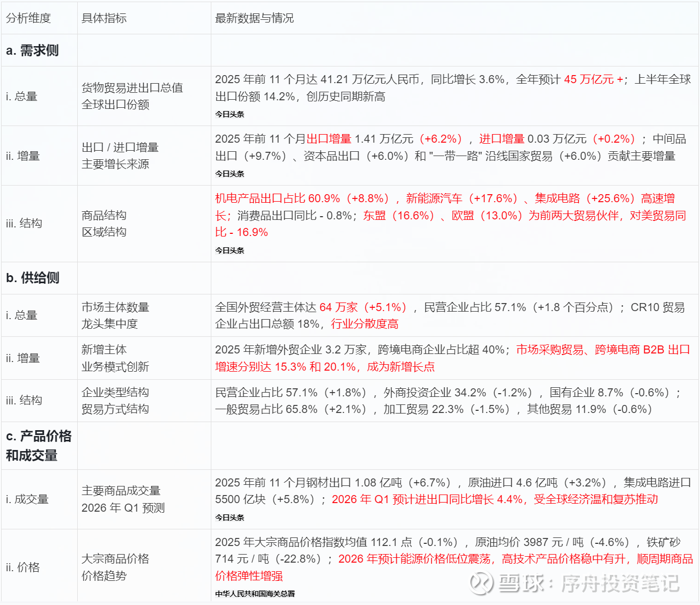Click 'ii. 增量' under the 需求侧 section
This screenshot has width=700, height=605.
pyautogui.click(x=23, y=156)
